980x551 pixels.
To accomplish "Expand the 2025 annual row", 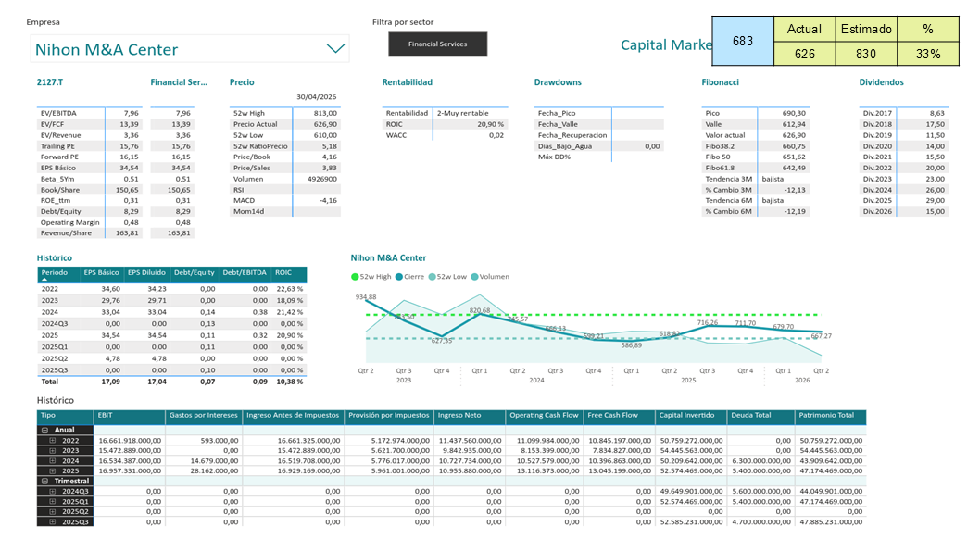I will click(x=53, y=471).
